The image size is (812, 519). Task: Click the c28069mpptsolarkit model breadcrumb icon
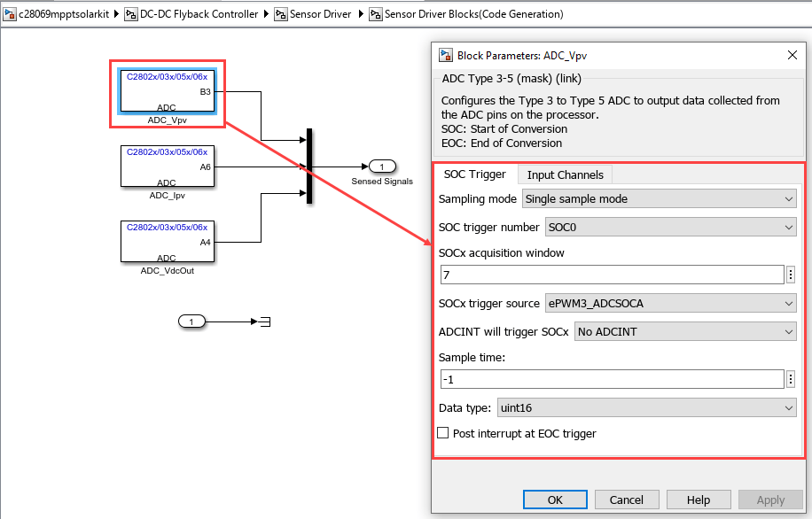click(x=10, y=14)
